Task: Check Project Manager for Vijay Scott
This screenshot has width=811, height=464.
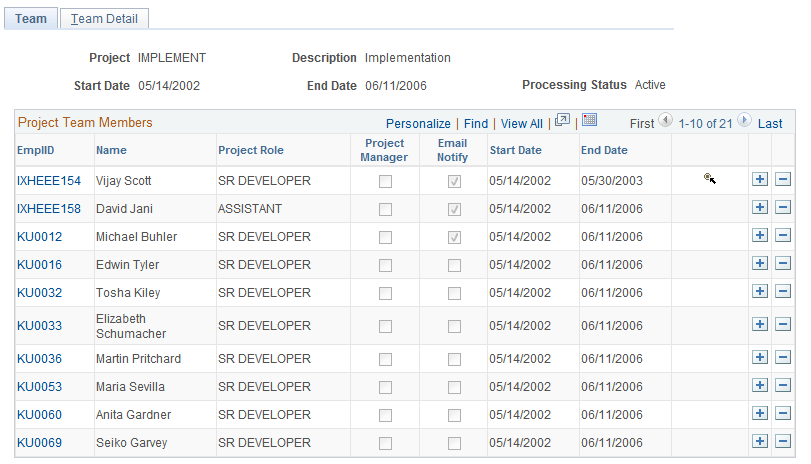Action: (x=385, y=181)
